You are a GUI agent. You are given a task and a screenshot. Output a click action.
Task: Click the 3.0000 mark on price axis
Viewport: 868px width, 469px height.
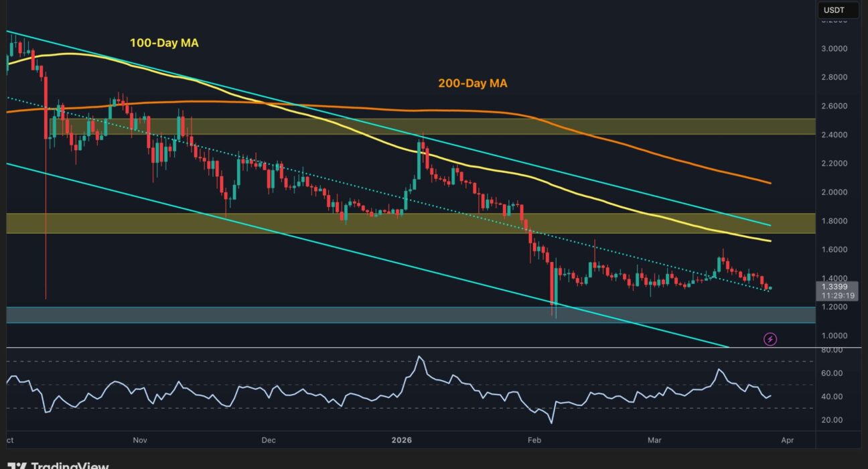coord(837,49)
